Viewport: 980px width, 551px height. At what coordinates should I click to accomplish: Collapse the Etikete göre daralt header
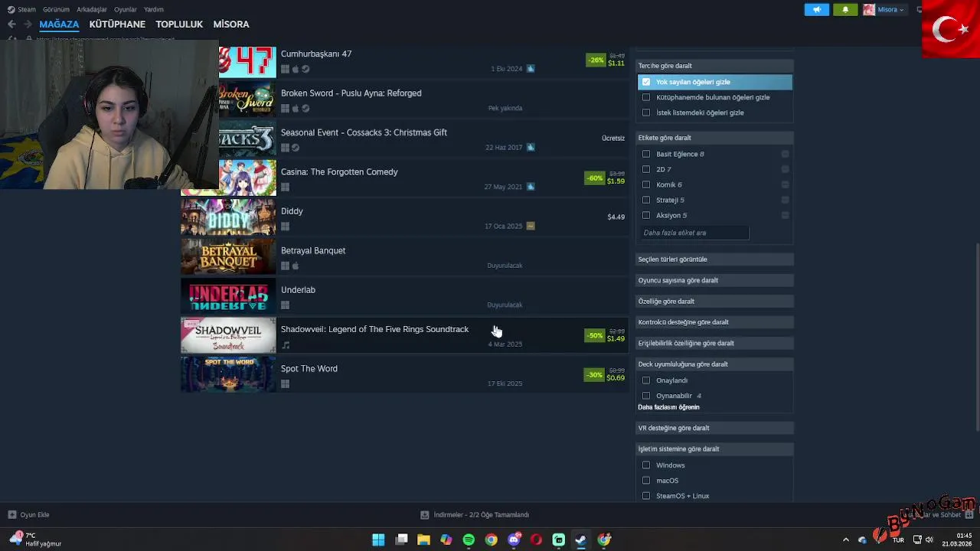[x=714, y=138]
